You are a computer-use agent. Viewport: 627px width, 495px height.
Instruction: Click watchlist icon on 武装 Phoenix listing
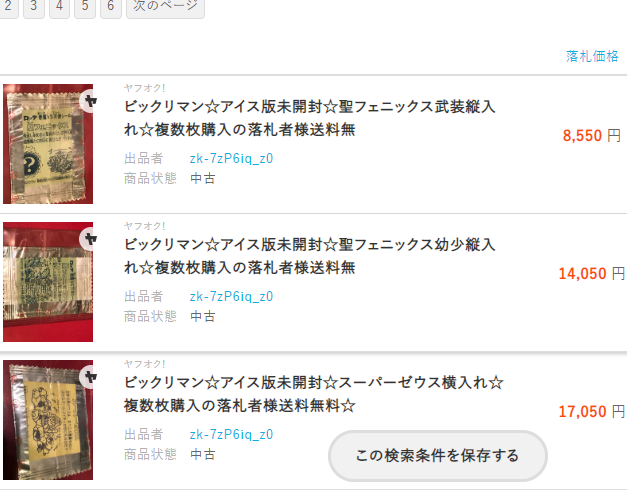tap(89, 101)
